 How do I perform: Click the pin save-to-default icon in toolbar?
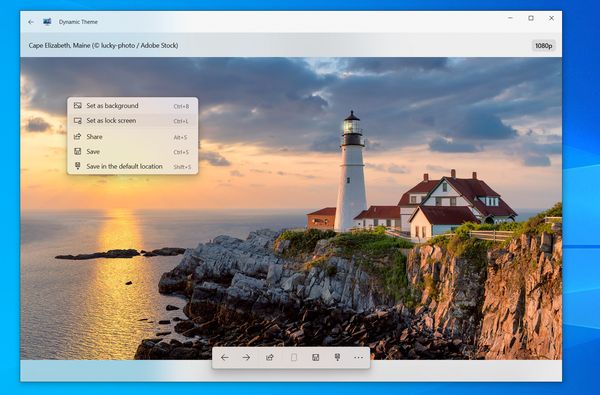tap(337, 357)
